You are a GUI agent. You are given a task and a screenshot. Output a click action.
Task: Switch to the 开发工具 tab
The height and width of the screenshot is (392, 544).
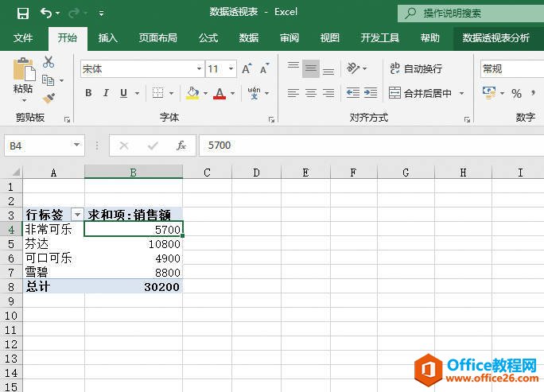tap(379, 37)
